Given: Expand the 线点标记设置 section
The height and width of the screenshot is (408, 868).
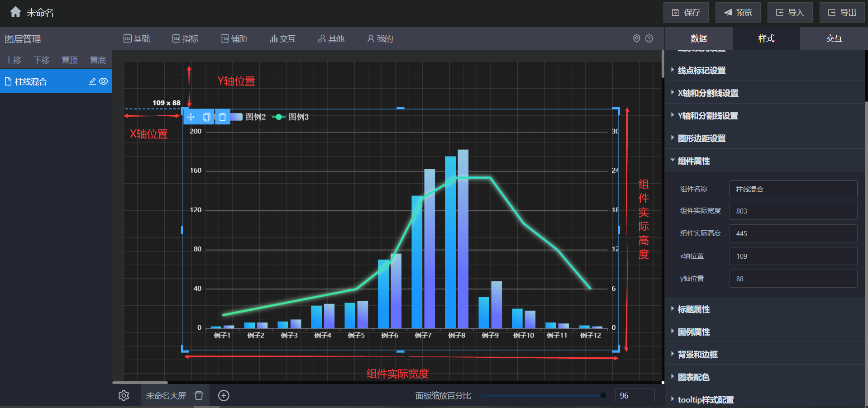Looking at the screenshot, I should (x=701, y=70).
